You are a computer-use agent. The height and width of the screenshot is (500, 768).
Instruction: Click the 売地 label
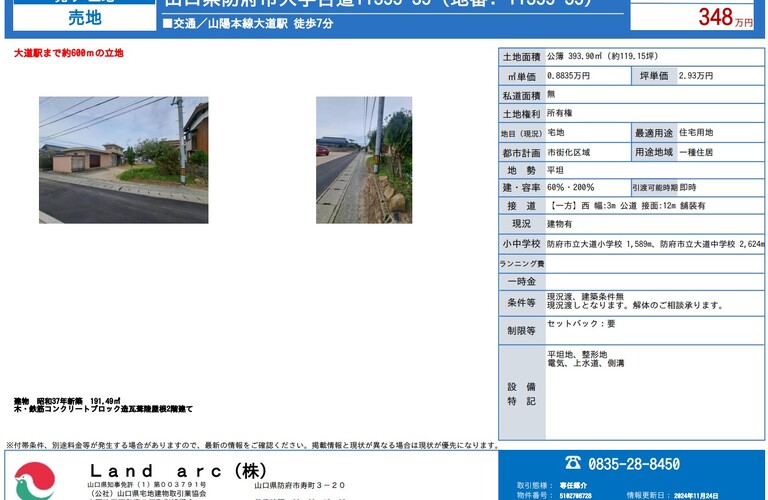click(85, 18)
